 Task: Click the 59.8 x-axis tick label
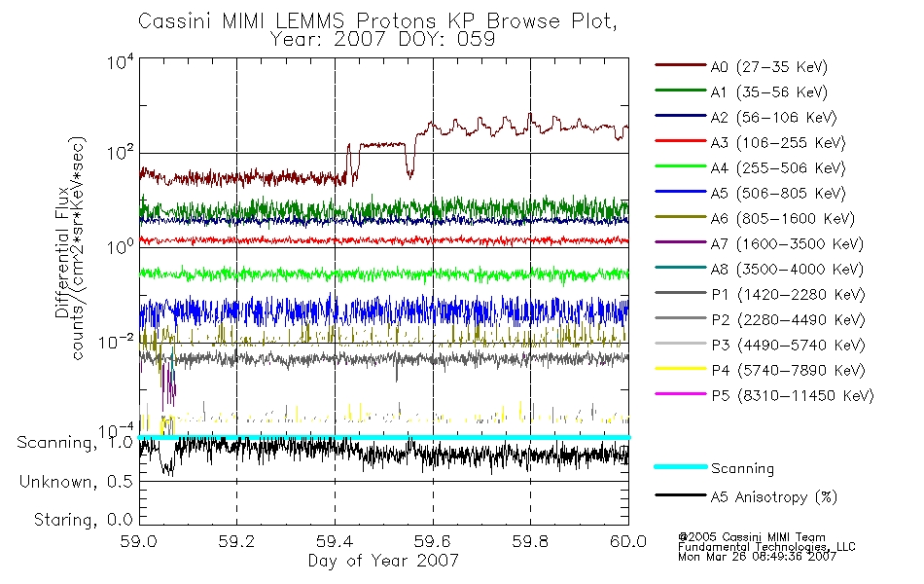point(531,541)
